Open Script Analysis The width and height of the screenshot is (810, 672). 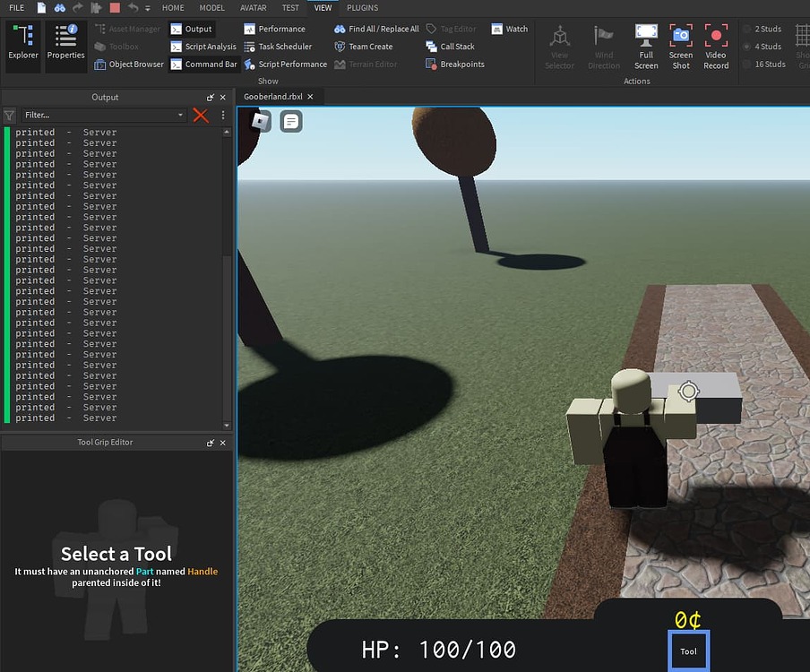point(203,47)
